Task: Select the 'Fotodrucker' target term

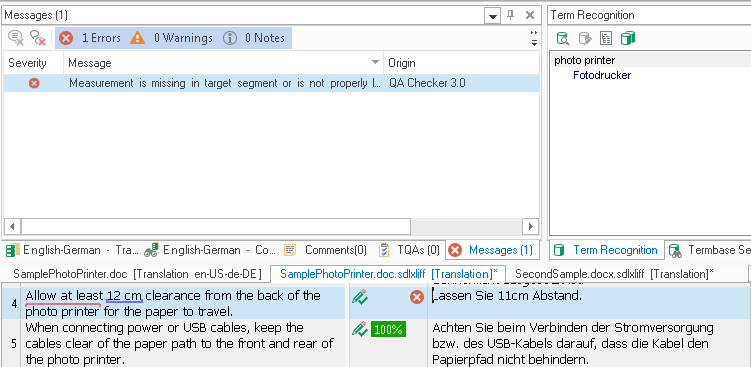Action: pos(602,75)
